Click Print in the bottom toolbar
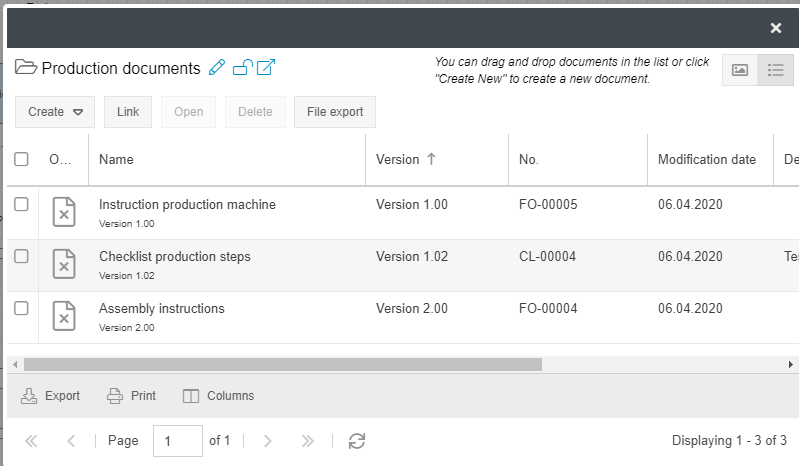The width and height of the screenshot is (800, 466). pos(132,396)
